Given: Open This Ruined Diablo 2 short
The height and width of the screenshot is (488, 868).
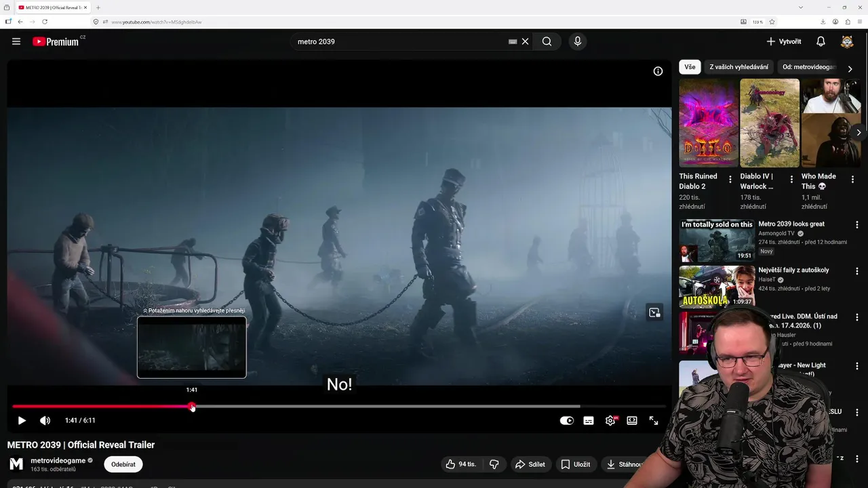Looking at the screenshot, I should (x=709, y=123).
